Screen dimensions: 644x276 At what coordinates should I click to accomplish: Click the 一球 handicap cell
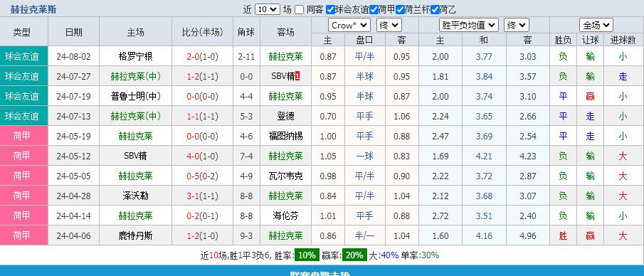(365, 156)
